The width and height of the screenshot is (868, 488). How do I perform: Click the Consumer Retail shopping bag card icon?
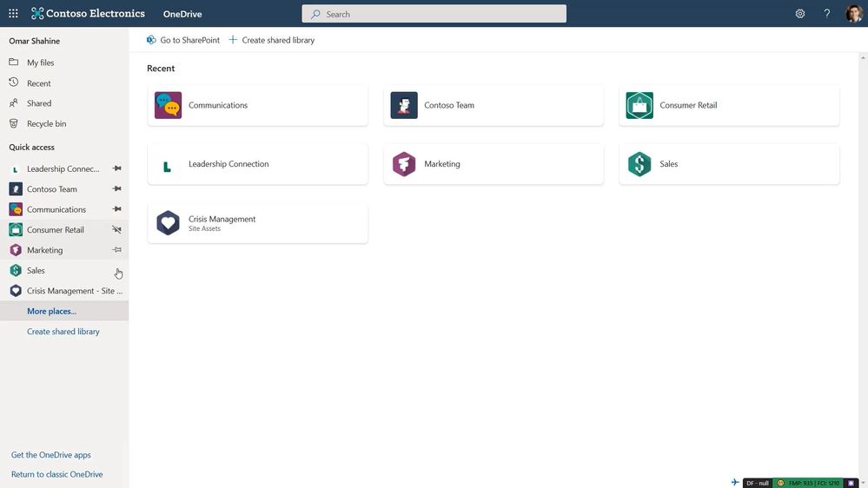639,105
